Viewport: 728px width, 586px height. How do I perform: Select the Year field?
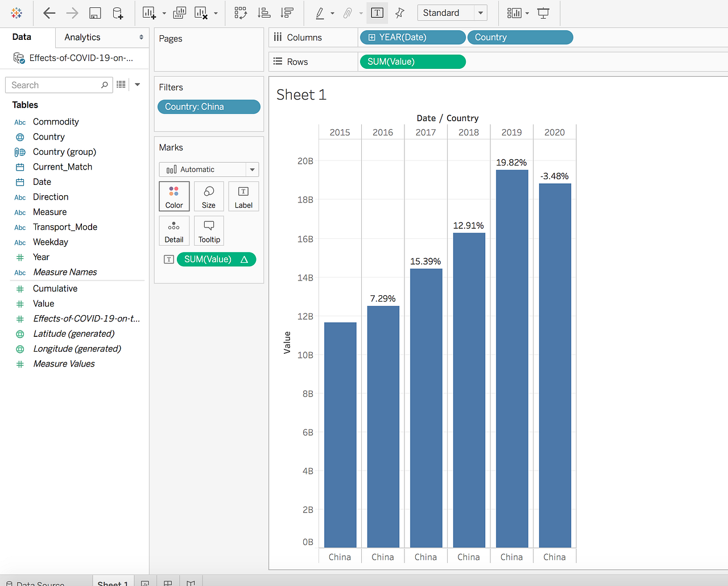coord(41,258)
